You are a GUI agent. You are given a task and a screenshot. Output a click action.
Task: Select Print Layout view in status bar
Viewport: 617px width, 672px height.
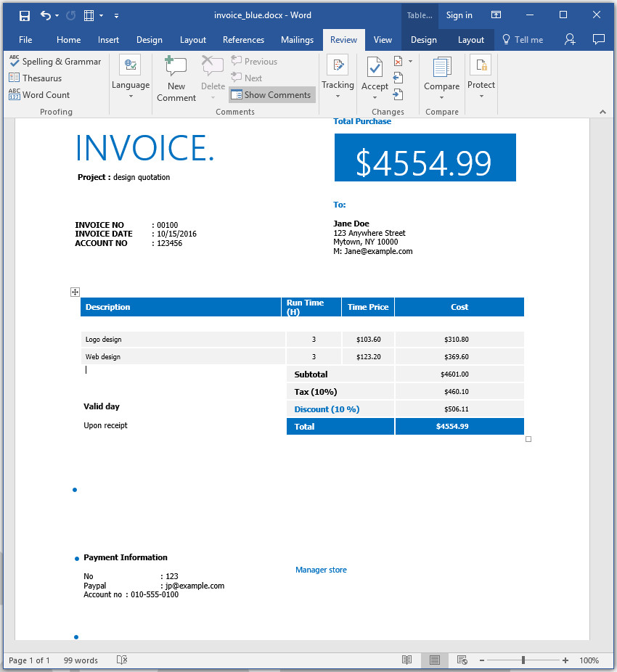[x=434, y=660]
